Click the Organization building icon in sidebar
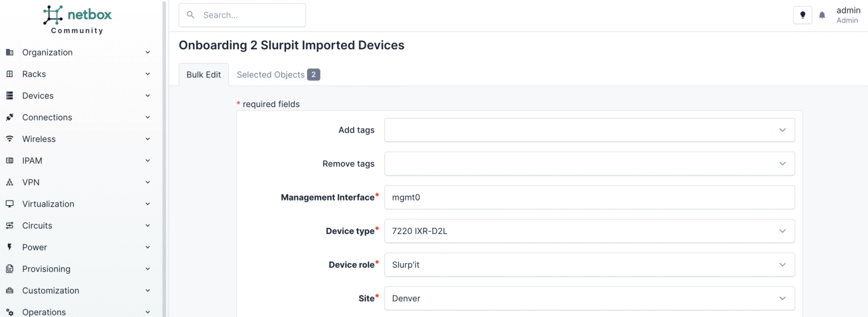Screen dimensions: 868x317 click(x=10, y=53)
